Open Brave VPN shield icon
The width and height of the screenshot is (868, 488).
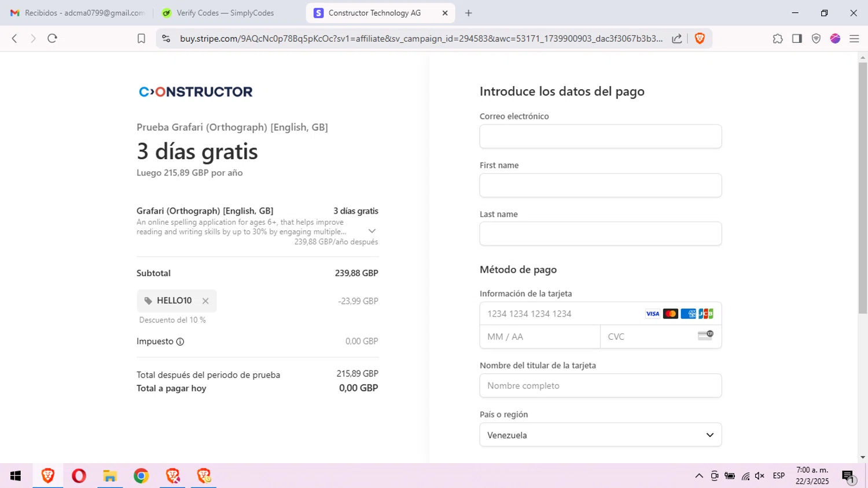pyautogui.click(x=816, y=39)
